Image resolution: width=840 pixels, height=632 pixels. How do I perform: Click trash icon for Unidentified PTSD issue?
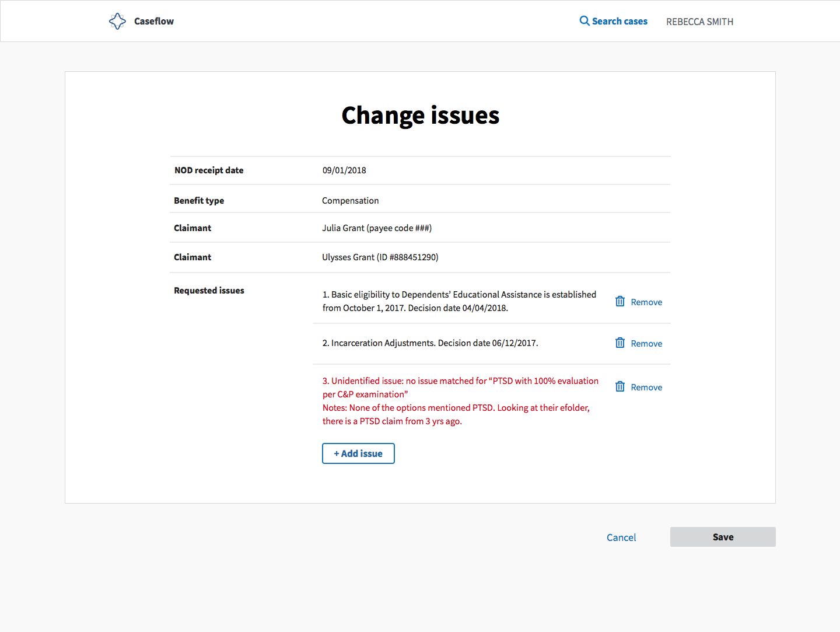click(620, 387)
